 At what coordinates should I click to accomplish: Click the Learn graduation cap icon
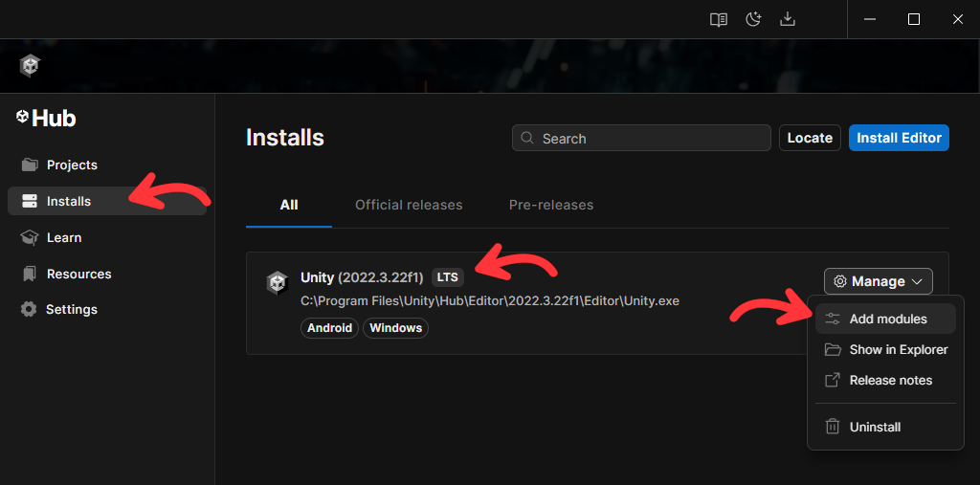click(x=30, y=237)
